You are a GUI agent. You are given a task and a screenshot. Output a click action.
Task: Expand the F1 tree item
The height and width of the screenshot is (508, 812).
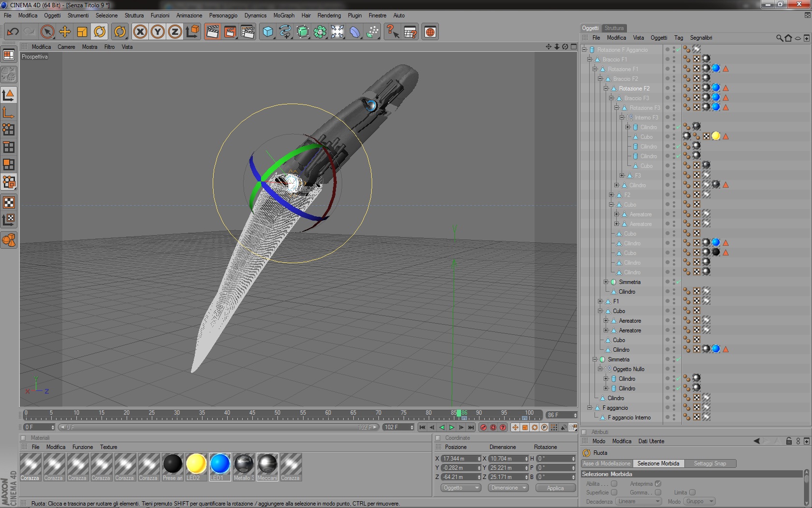[x=600, y=301]
